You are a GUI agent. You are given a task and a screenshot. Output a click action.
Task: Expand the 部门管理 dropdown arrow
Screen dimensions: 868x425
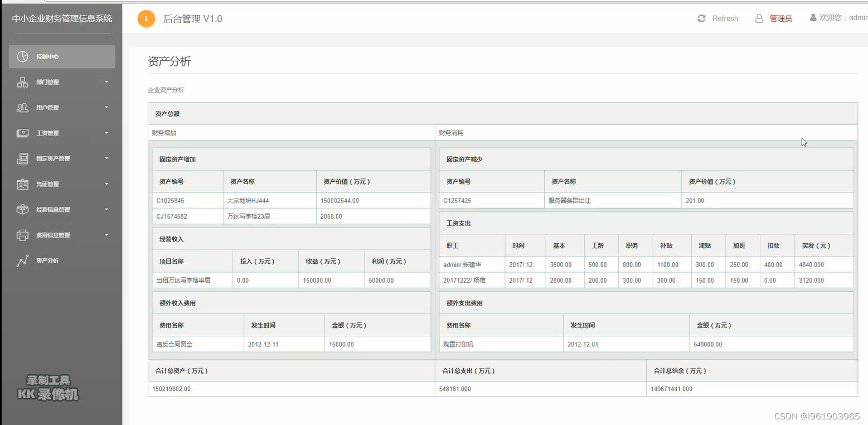click(x=106, y=83)
